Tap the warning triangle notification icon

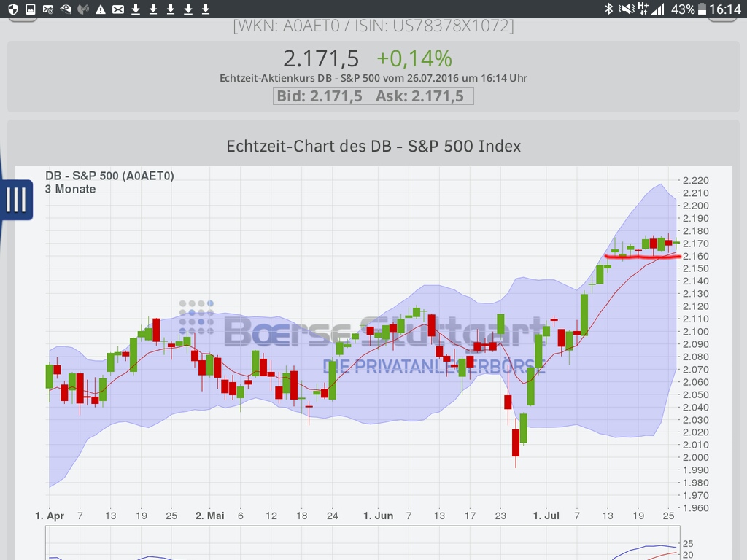click(101, 9)
